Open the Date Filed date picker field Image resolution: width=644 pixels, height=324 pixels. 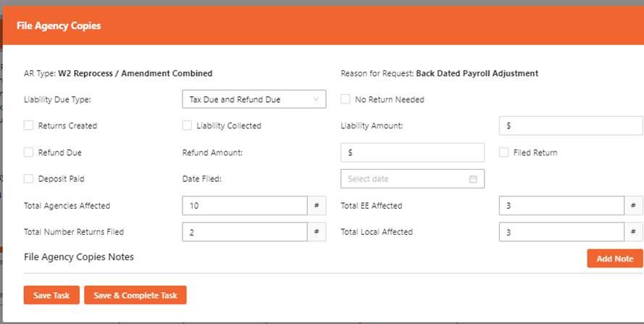point(406,179)
